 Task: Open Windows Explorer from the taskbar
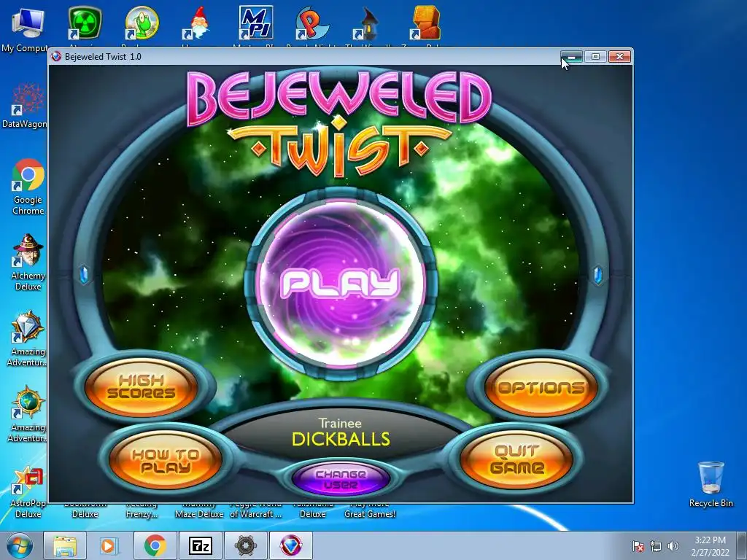click(65, 545)
